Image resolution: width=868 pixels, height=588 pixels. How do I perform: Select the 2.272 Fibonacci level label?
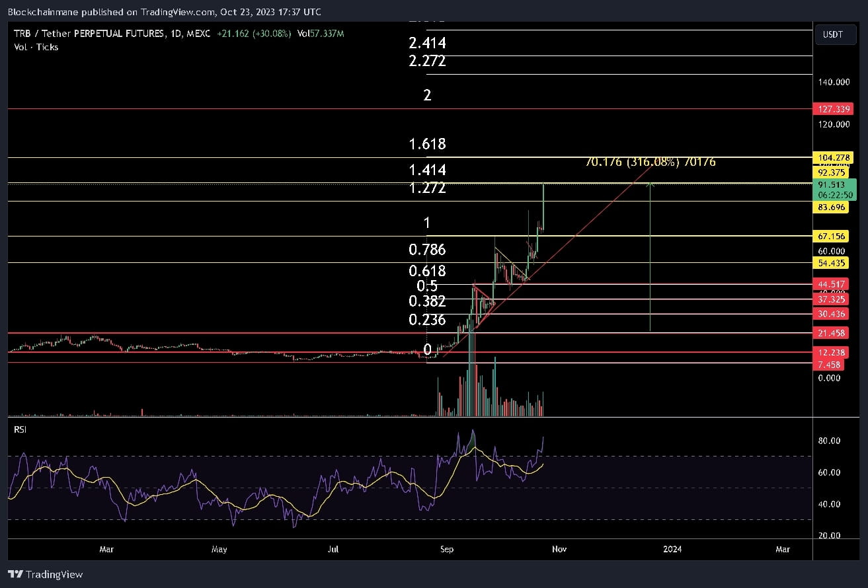(427, 61)
